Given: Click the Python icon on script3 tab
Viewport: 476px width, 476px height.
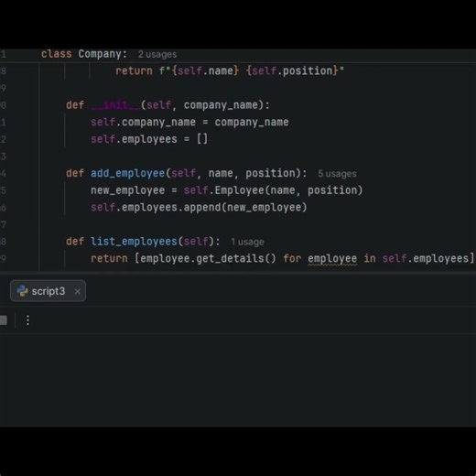Looking at the screenshot, I should click(x=22, y=291).
